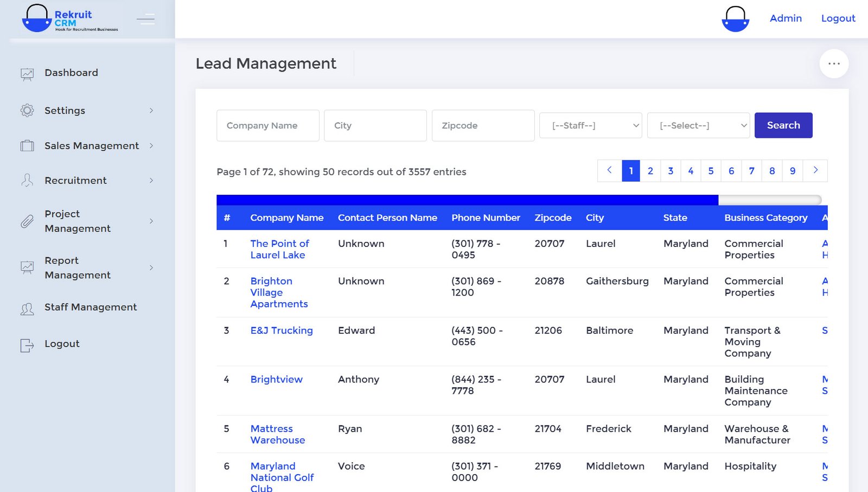Open The Point of Laurel Lake
This screenshot has width=868, height=492.
click(279, 249)
